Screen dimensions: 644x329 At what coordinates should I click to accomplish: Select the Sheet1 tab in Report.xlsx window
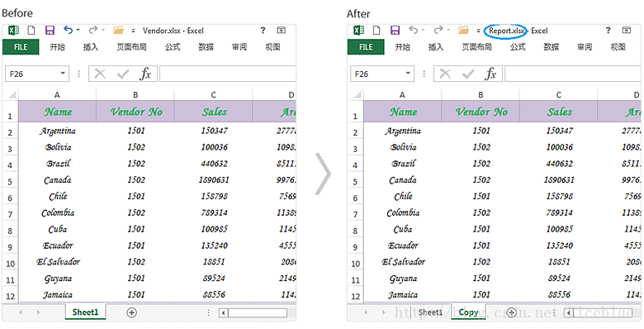429,312
